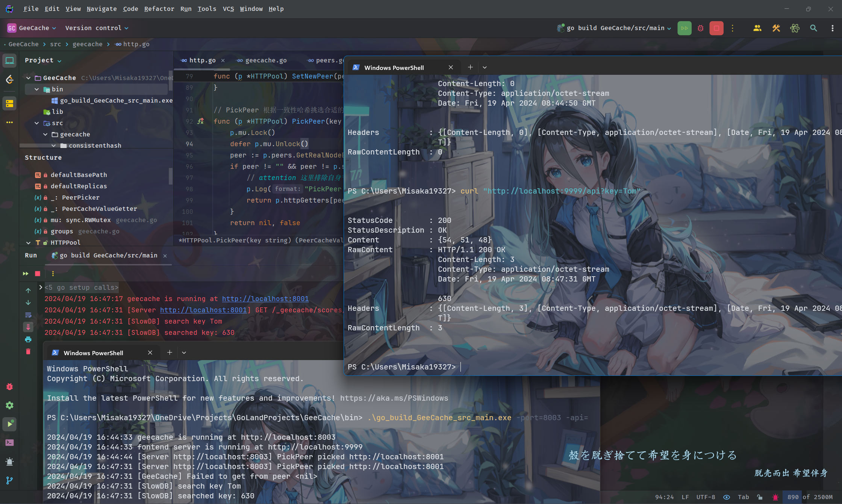The image size is (842, 504).
Task: Show more tool windows ellipsis icon
Action: point(9,122)
